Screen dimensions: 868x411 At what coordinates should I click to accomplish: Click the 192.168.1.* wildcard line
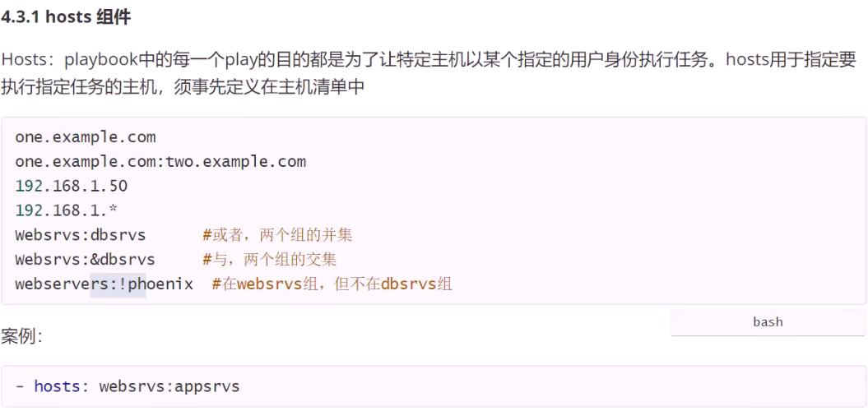(x=67, y=210)
